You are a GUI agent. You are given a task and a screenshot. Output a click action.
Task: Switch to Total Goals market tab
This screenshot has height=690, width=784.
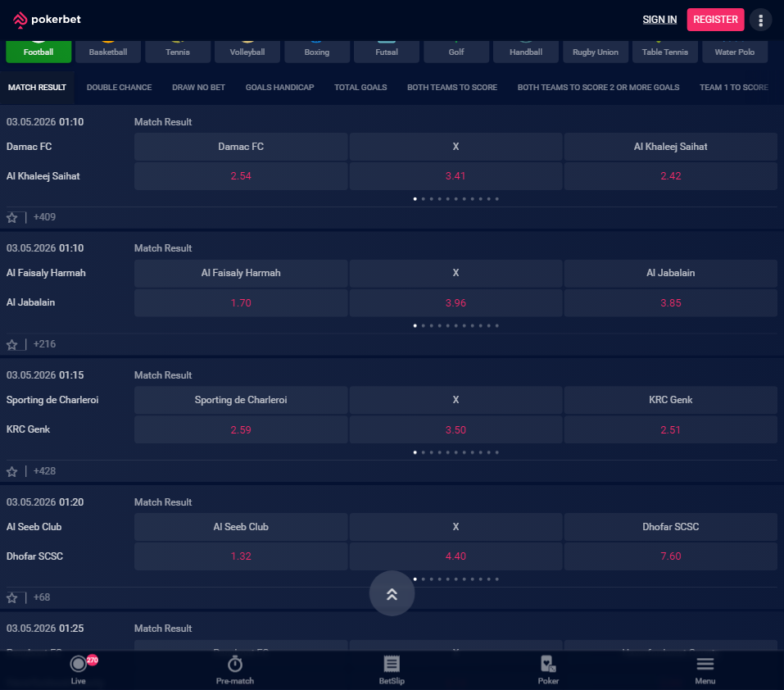(360, 88)
